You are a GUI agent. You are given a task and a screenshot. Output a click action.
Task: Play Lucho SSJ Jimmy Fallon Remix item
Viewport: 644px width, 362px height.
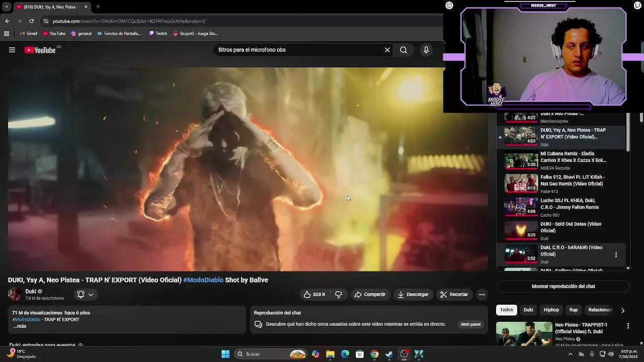(561, 207)
